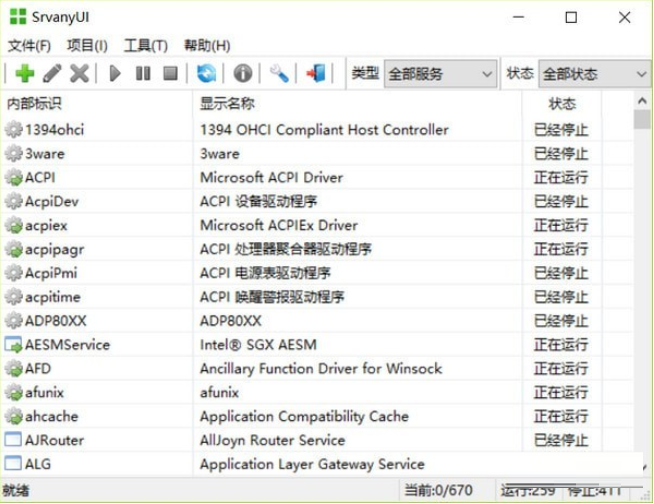Viewport: 654px width, 504px height.
Task: Pause service with the pause icon
Action: click(x=143, y=74)
